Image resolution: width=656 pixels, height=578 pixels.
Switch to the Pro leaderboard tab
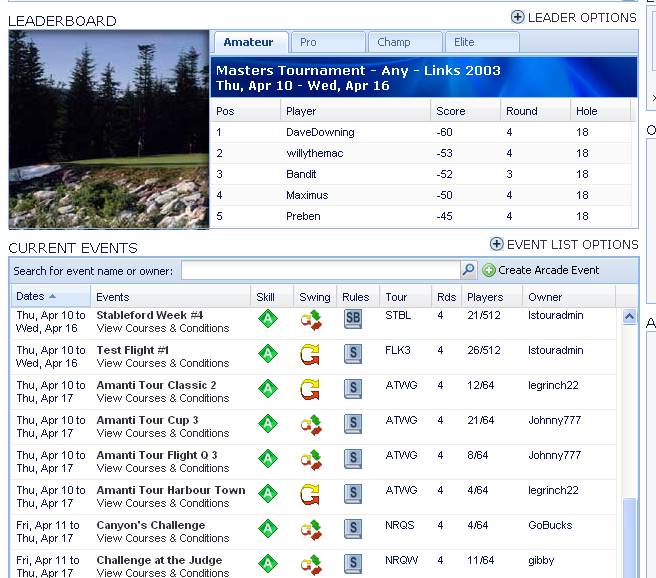(x=329, y=42)
